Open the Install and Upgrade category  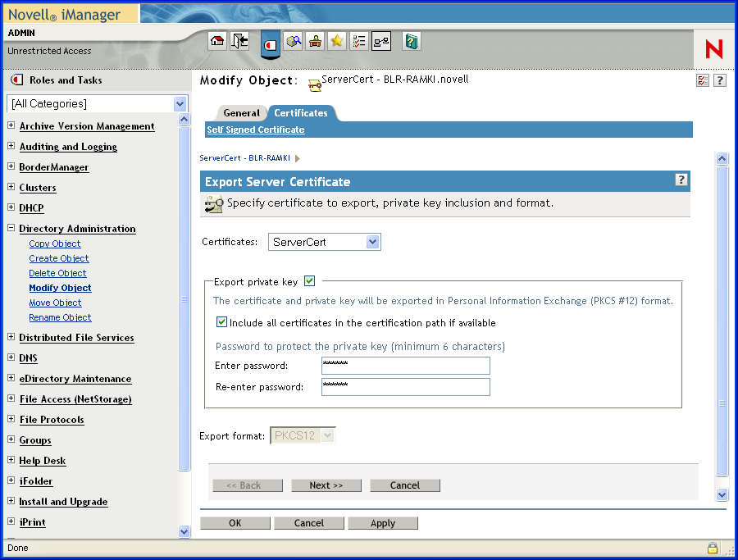(x=63, y=502)
